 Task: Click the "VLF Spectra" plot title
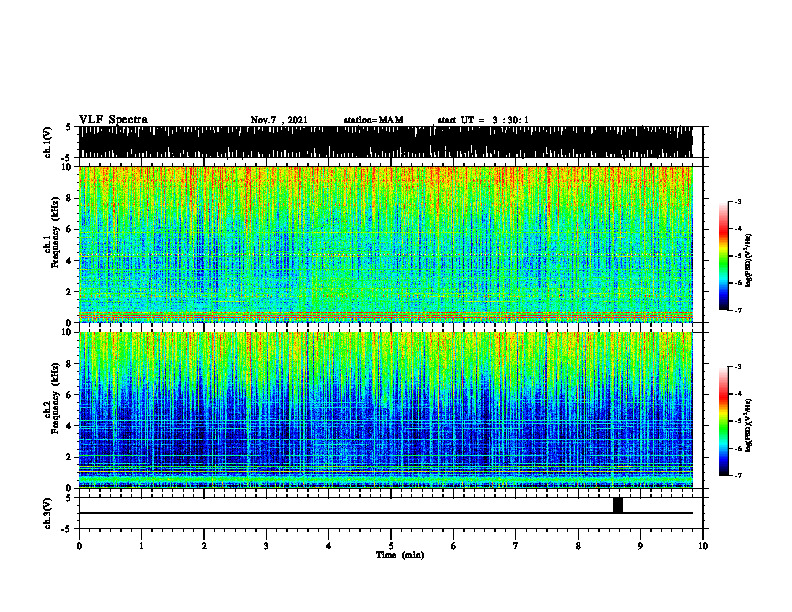tap(113, 120)
